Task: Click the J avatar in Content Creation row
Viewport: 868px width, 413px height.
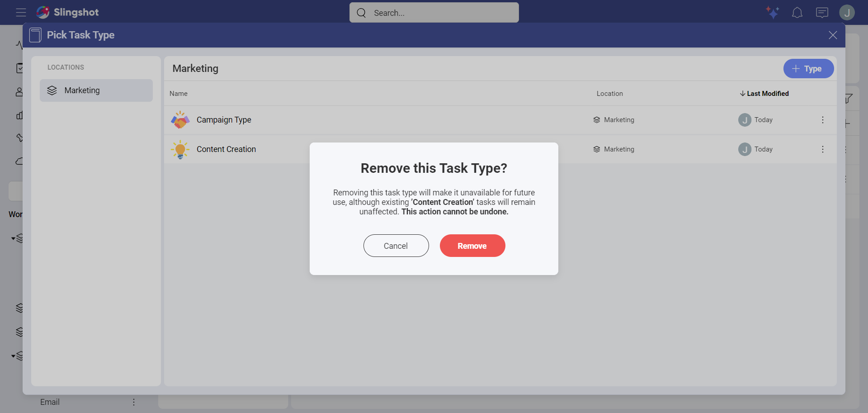Action: 745,149
